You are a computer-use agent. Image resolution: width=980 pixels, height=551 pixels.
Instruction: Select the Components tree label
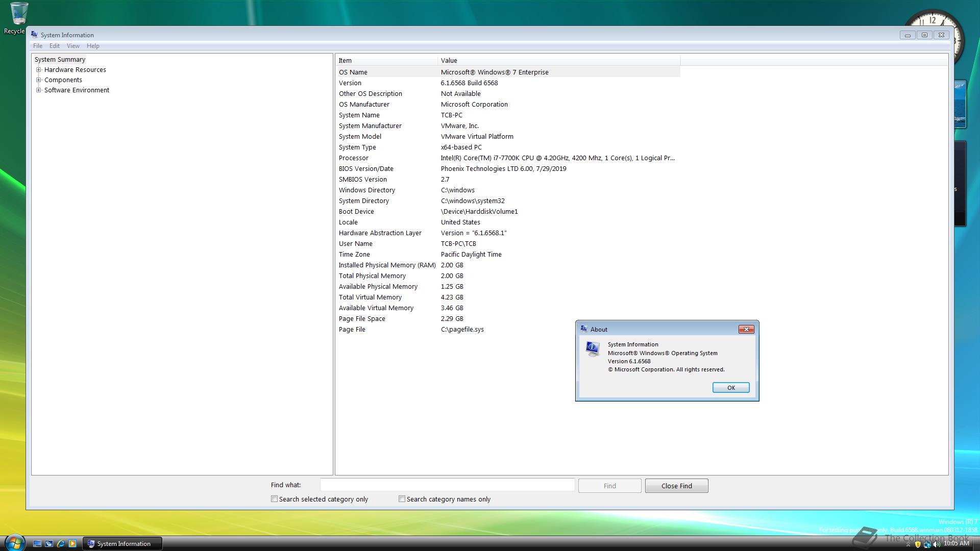coord(63,80)
